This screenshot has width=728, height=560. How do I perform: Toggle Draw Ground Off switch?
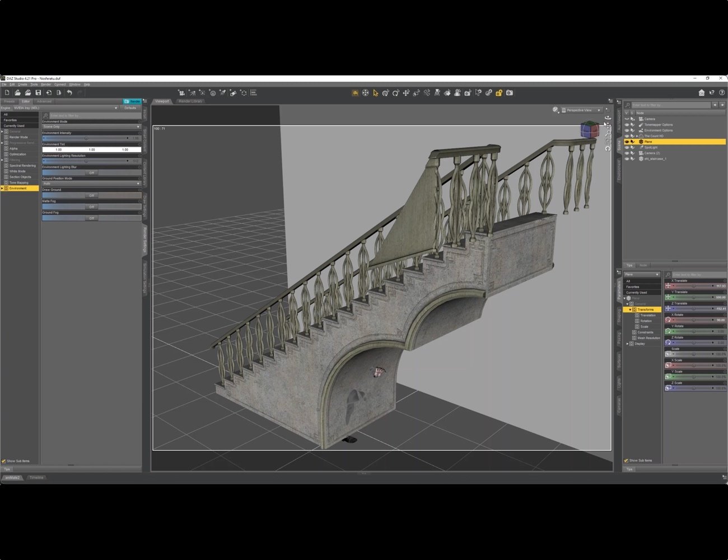(91, 195)
